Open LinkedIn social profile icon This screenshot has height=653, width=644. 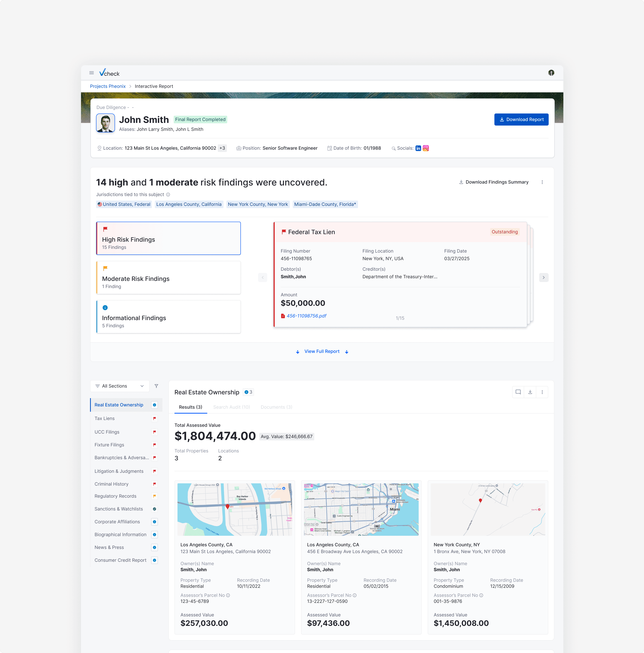click(x=418, y=148)
